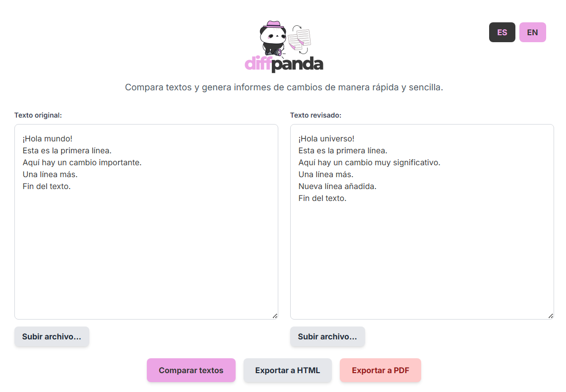Place cursor on "¡Hola mundo!" line

[48, 138]
